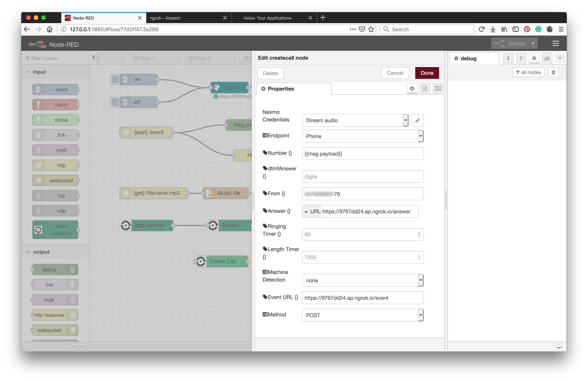Open the Deploy options dropdown arrow
The height and width of the screenshot is (382, 588).
pyautogui.click(x=533, y=44)
